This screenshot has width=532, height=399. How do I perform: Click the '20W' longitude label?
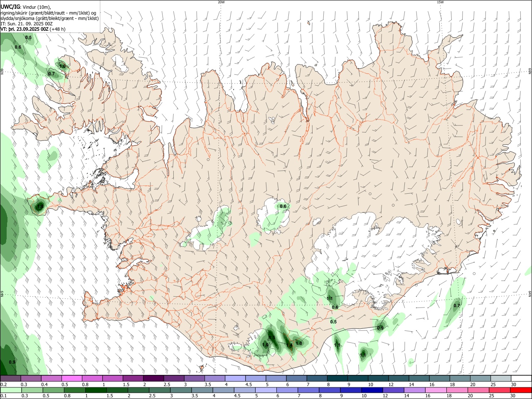point(221,2)
